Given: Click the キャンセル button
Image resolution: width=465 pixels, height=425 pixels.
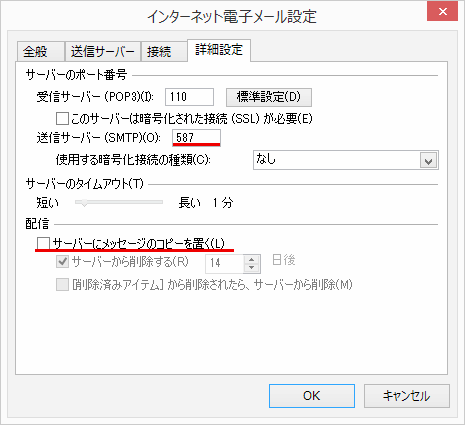Looking at the screenshot, I should (x=407, y=396).
